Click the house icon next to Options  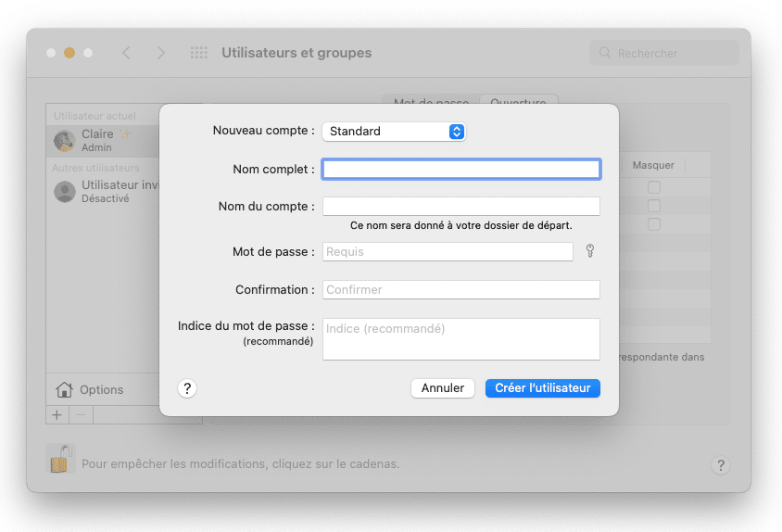coord(64,389)
